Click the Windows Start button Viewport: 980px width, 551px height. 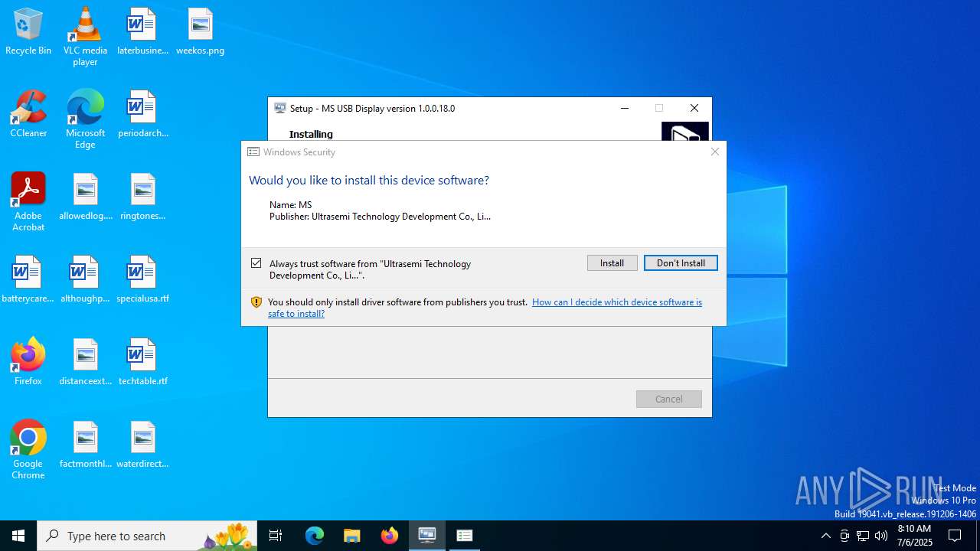(x=18, y=536)
